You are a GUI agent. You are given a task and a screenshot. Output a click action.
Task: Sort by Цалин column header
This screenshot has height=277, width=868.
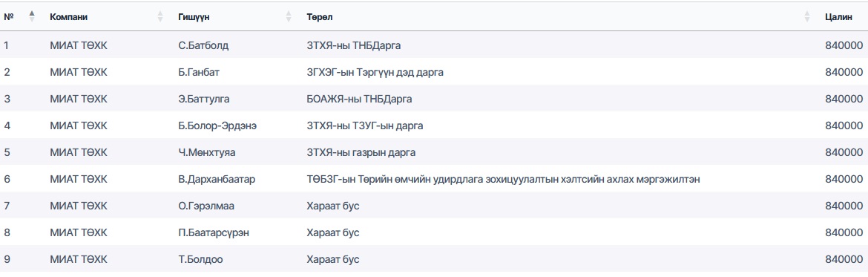click(838, 17)
